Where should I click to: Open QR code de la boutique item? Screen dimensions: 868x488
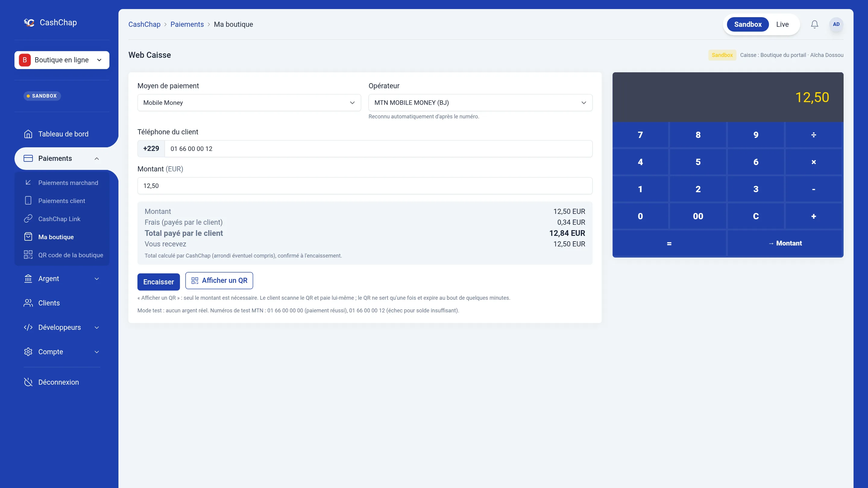62,255
